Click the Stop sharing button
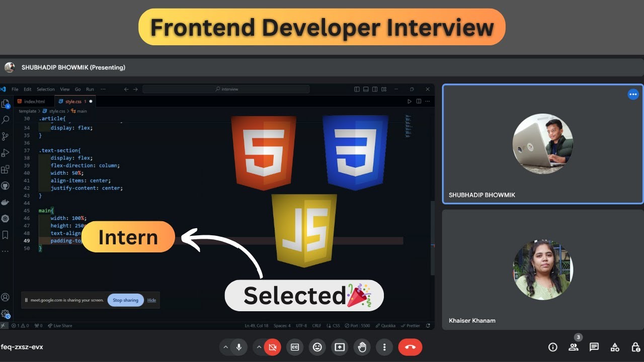This screenshot has width=644, height=362. click(x=125, y=300)
